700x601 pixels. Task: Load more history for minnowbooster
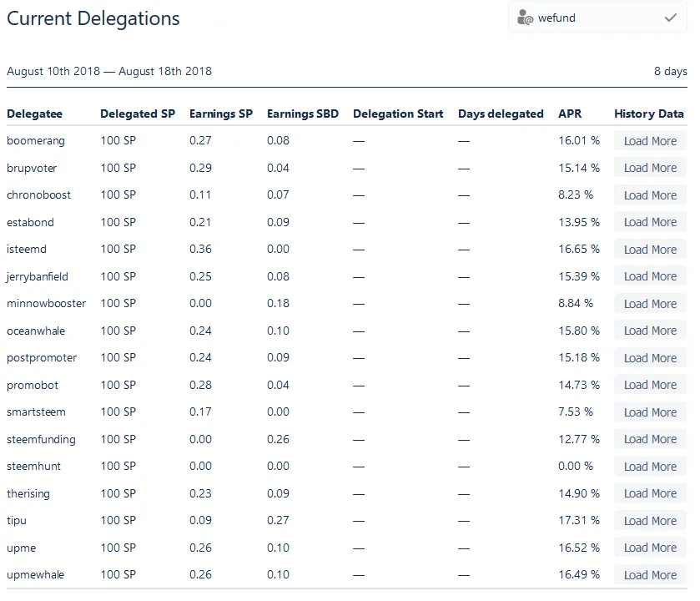point(650,304)
